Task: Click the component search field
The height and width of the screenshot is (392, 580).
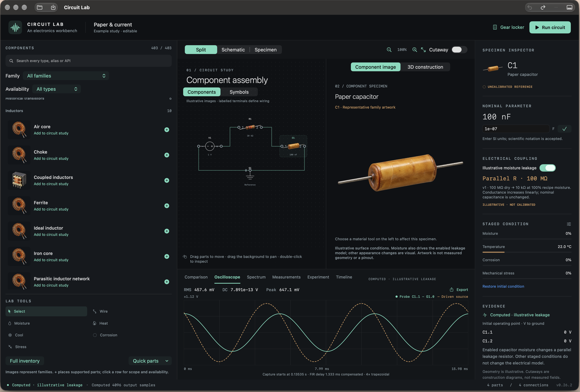Action: (88, 61)
